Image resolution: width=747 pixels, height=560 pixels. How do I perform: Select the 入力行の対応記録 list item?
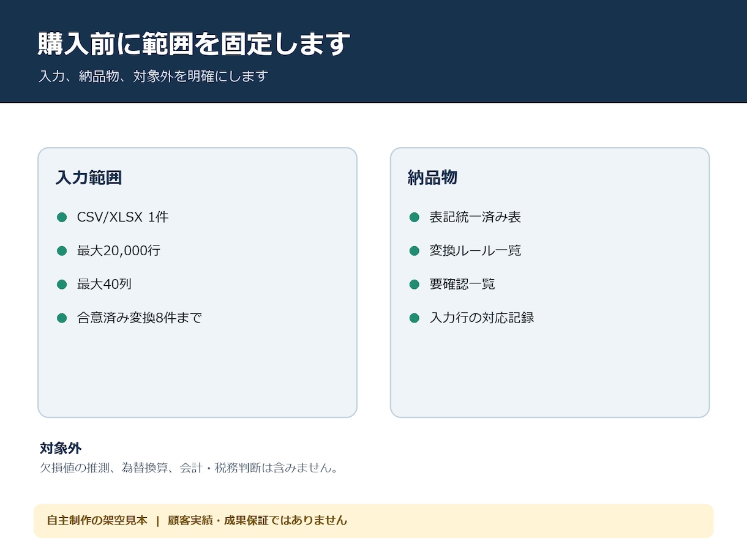[x=482, y=318]
